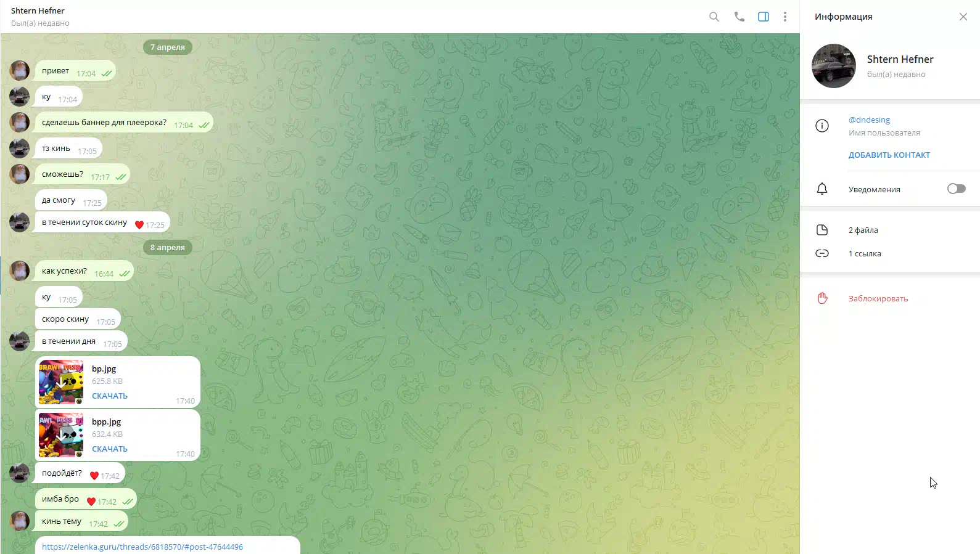Open the bpp.jpg file thumbnail
This screenshot has height=554, width=980.
[x=60, y=435]
